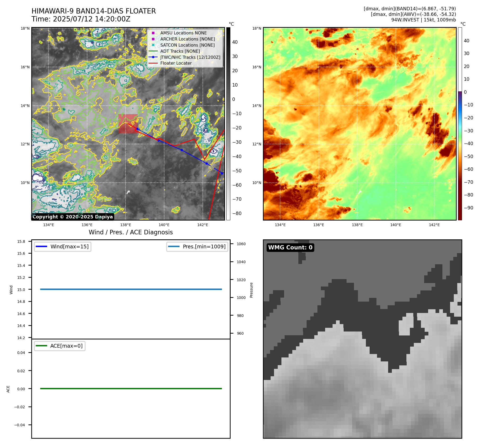Click the green ACE line in the lower chart

pos(131,388)
